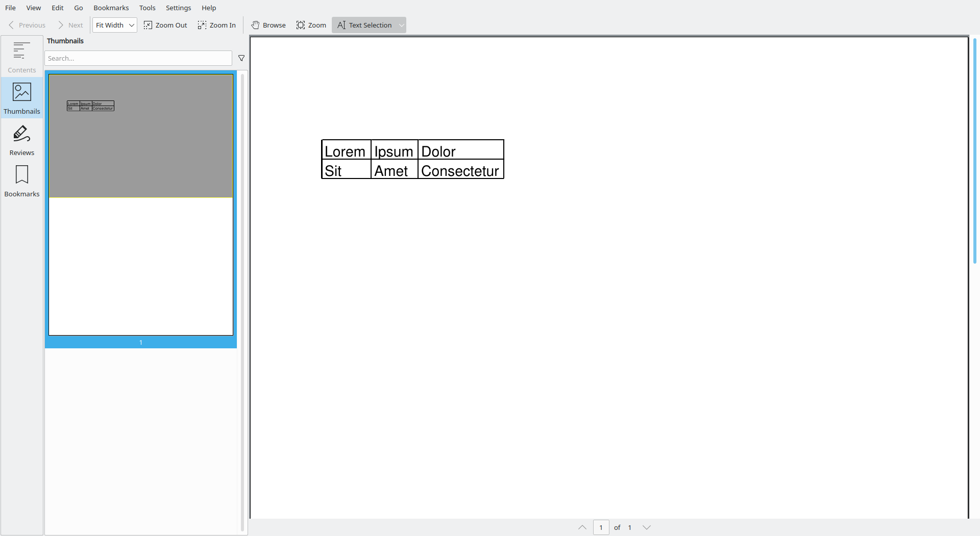Click the 'Ipsum' table cell
The image size is (980, 536).
coord(395,149)
